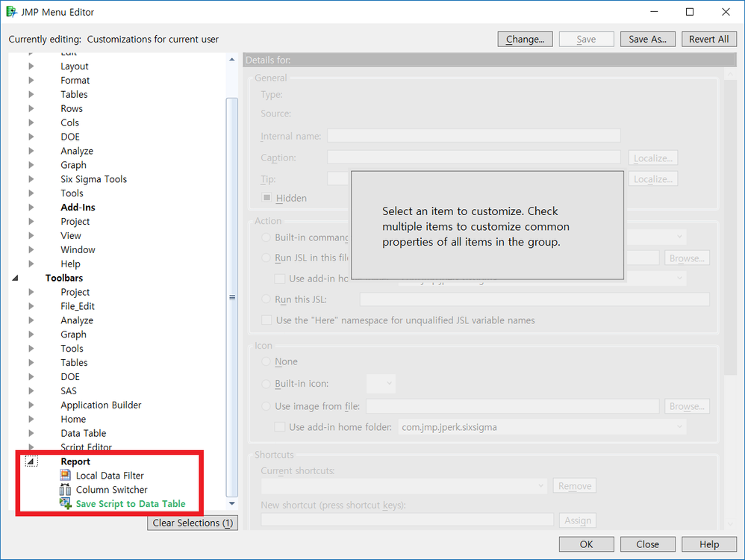Click the tree vertical scrollbar thumb
The height and width of the screenshot is (560, 745).
(x=232, y=297)
